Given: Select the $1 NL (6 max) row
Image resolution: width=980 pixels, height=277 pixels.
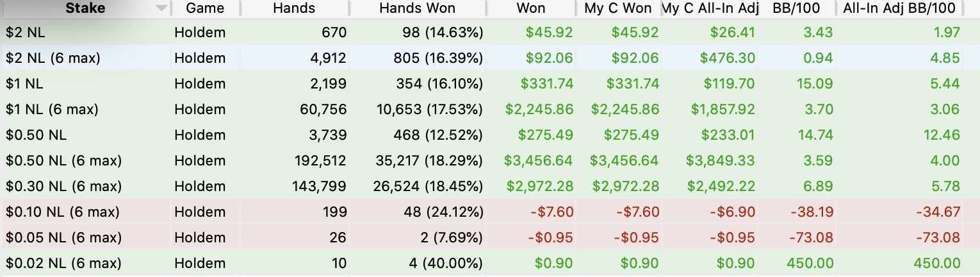Looking at the screenshot, I should pyautogui.click(x=490, y=109).
